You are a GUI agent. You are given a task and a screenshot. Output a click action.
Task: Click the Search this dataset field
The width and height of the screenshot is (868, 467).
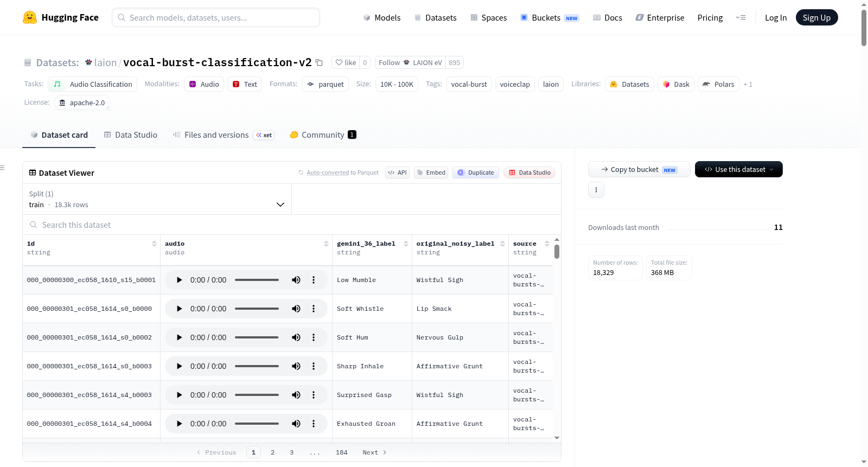click(292, 225)
